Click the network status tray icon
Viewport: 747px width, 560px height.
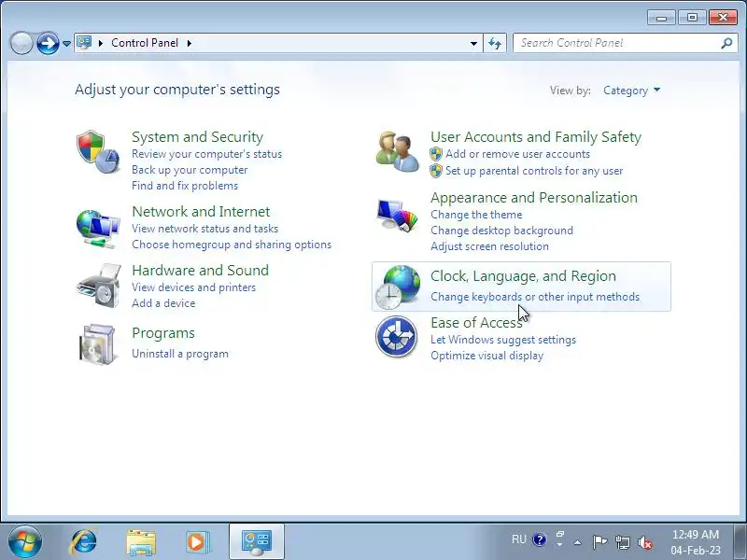622,542
